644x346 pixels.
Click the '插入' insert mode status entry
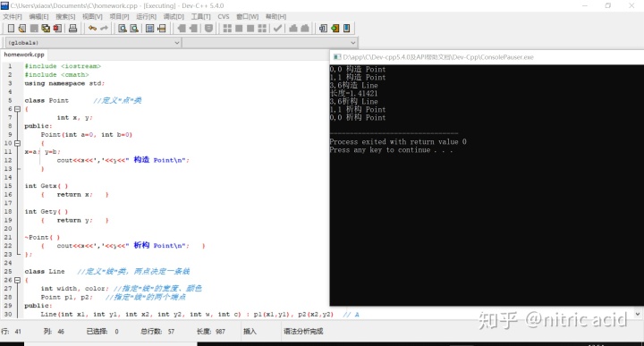[250, 331]
